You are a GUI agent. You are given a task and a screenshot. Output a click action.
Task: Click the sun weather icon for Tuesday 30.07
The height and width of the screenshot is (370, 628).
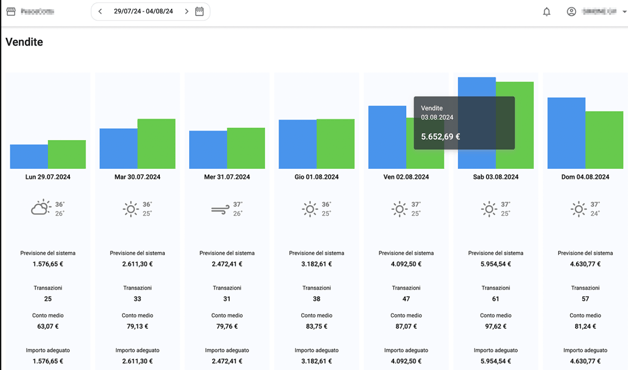[131, 209]
